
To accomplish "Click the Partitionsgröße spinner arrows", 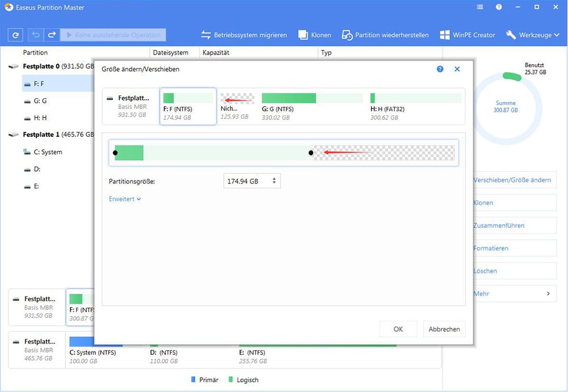I will pyautogui.click(x=274, y=181).
